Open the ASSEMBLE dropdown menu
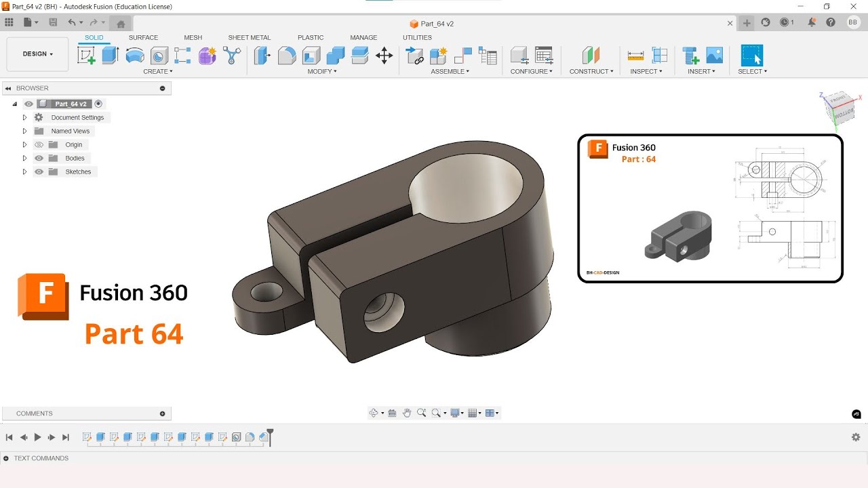 tap(450, 71)
